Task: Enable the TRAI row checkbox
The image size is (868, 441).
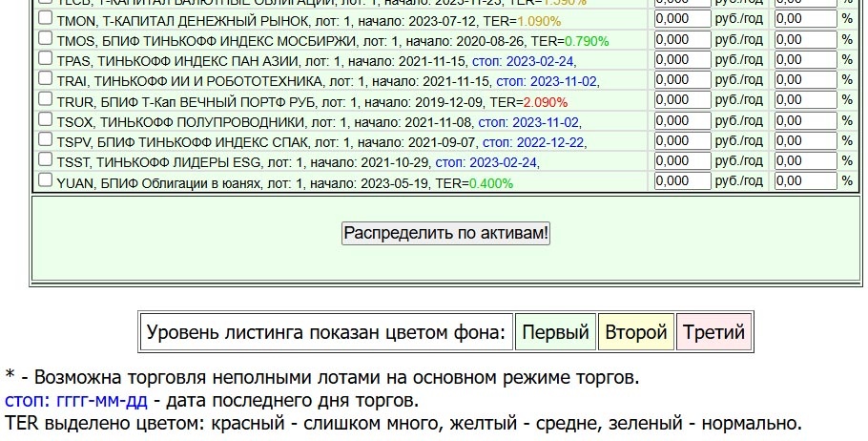Action: click(x=46, y=78)
